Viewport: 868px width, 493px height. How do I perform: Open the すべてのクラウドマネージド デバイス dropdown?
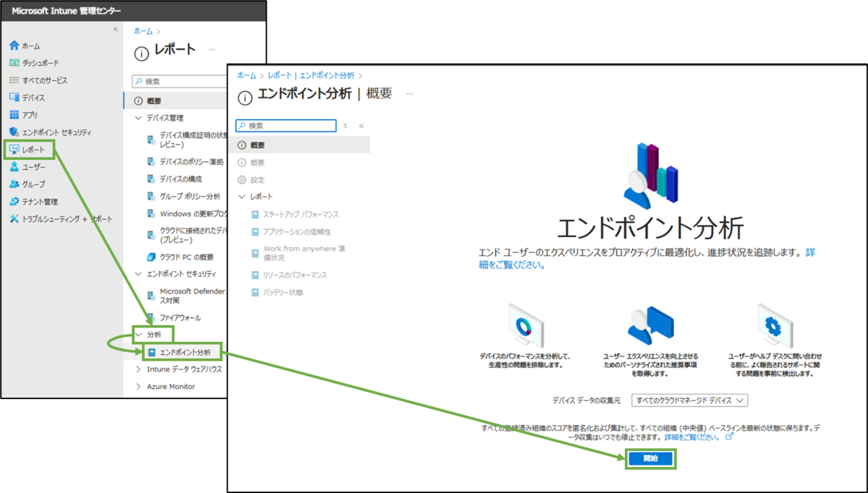[689, 400]
